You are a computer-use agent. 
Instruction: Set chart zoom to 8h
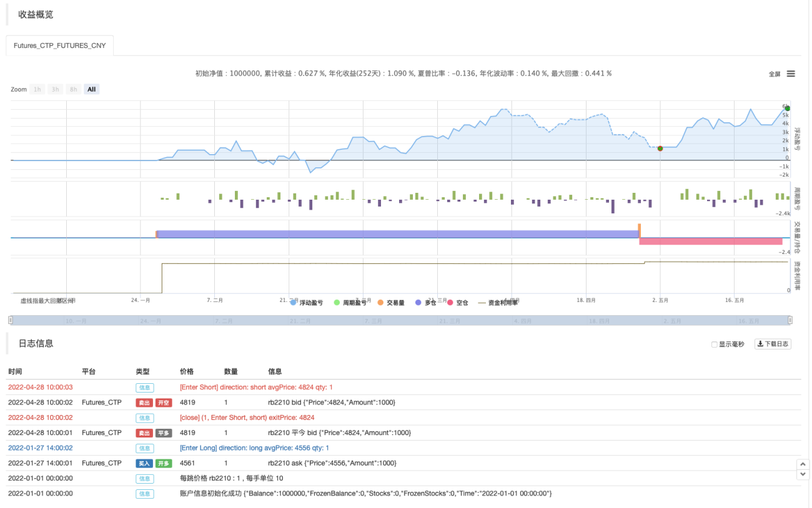tap(74, 89)
